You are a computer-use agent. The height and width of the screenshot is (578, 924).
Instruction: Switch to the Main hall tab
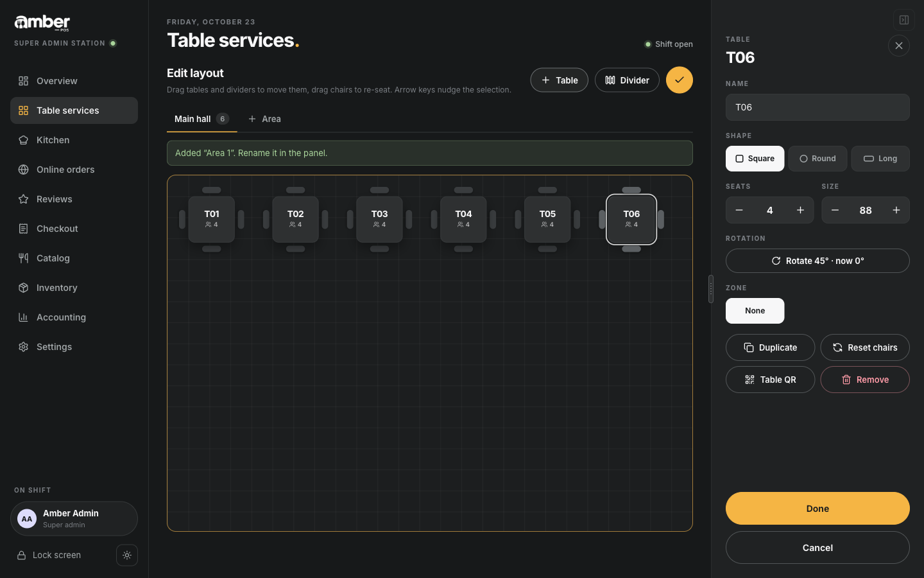[201, 119]
